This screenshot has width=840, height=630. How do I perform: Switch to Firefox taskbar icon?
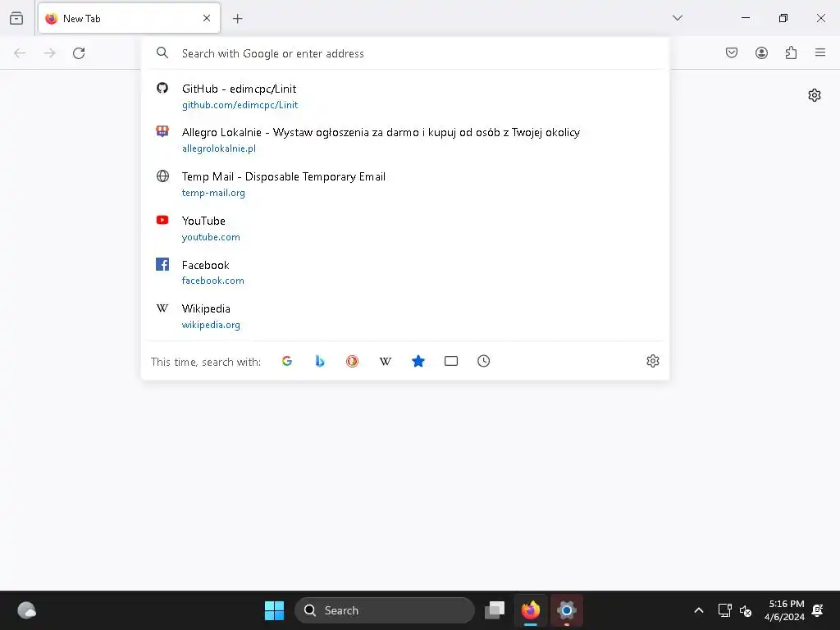(x=531, y=610)
